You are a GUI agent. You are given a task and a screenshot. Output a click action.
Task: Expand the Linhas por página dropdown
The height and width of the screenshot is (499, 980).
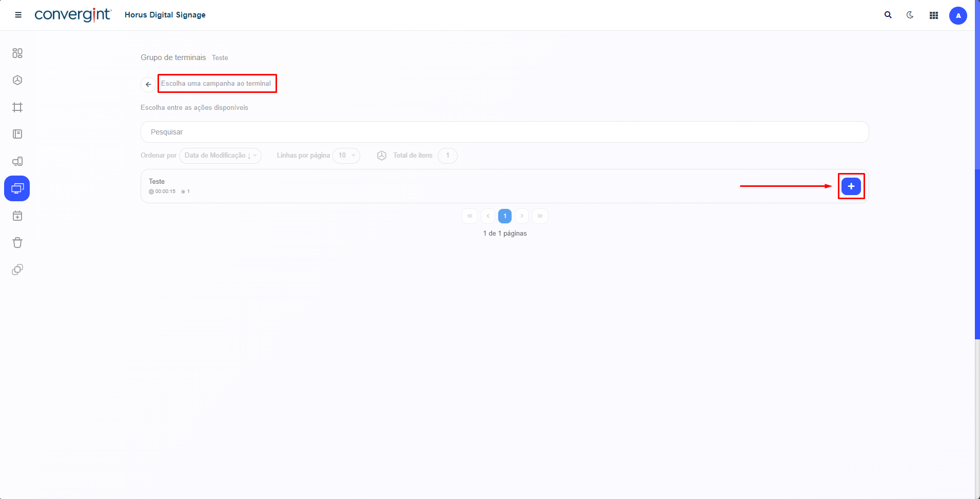pos(346,156)
